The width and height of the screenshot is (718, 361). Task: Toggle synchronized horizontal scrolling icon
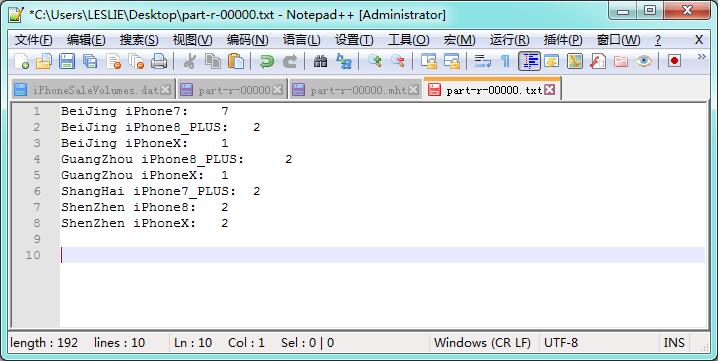tap(451, 61)
